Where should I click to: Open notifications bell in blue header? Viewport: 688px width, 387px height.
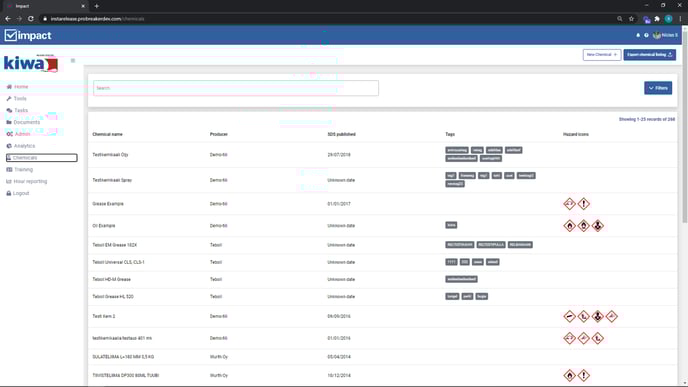click(x=638, y=35)
